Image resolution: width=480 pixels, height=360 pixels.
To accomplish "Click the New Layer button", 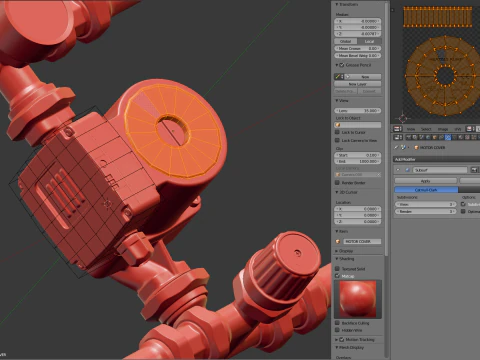I will click(x=358, y=84).
